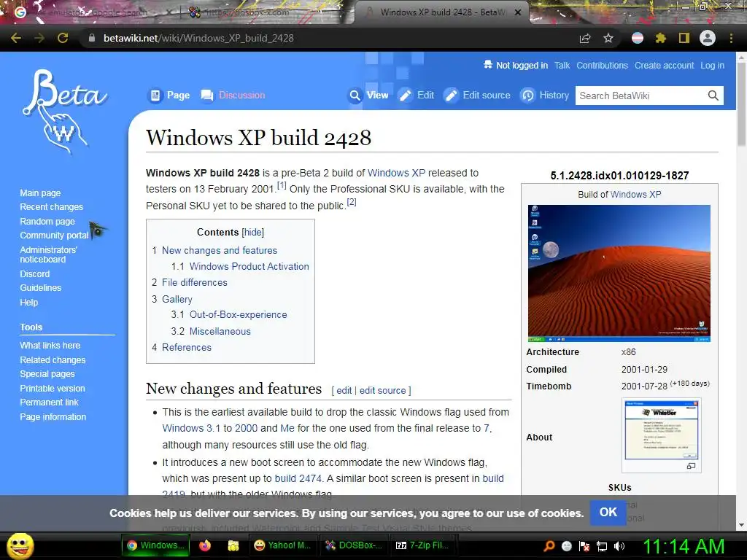Image resolution: width=747 pixels, height=560 pixels.
Task: Reload the current browser page
Action: (x=63, y=38)
